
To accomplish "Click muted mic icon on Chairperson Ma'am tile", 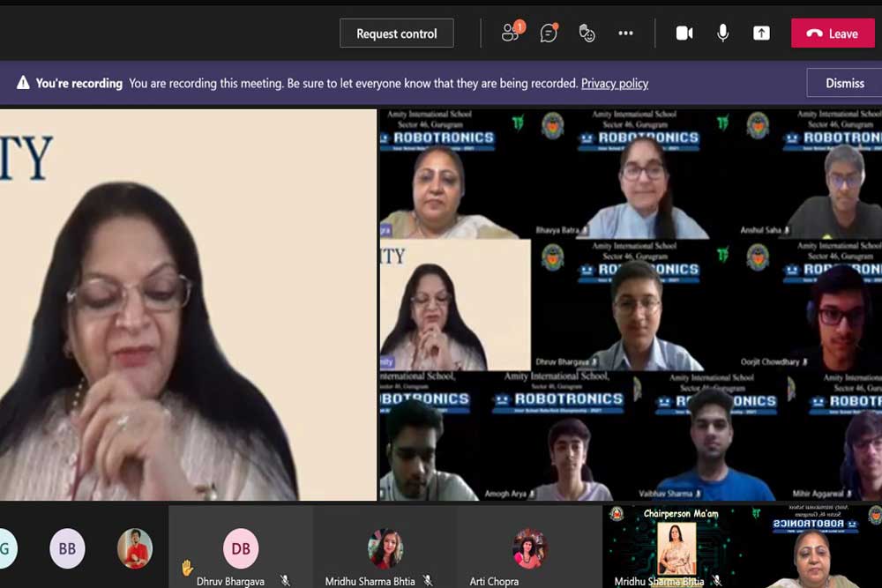I will point(716,581).
